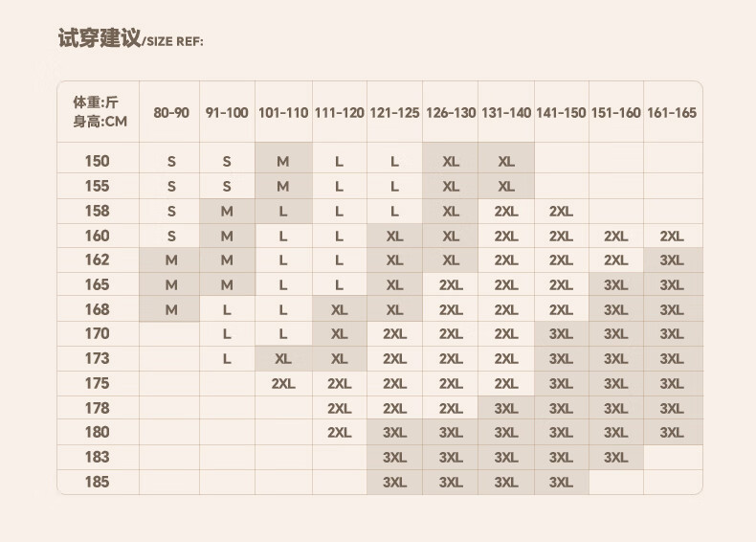Select the 80-90 weight column header
756x542 pixels.
(x=170, y=113)
